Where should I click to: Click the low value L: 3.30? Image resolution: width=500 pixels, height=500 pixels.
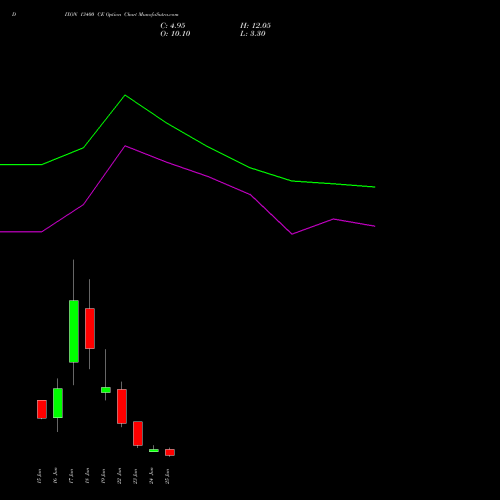[x=253, y=34]
